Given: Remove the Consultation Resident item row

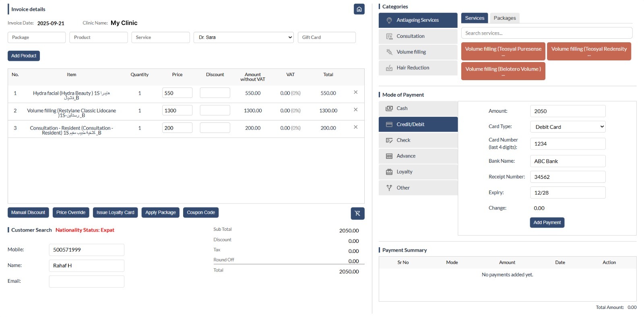Looking at the screenshot, I should coord(355,127).
